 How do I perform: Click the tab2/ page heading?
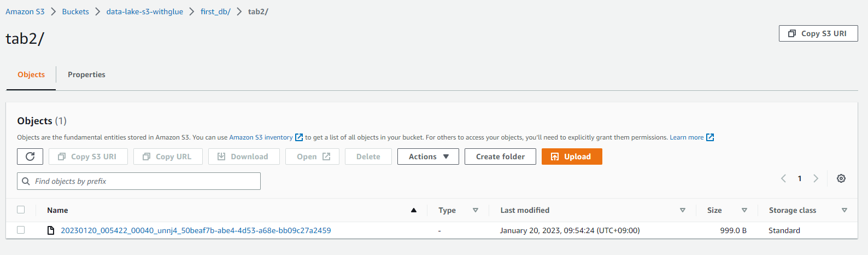coord(25,38)
